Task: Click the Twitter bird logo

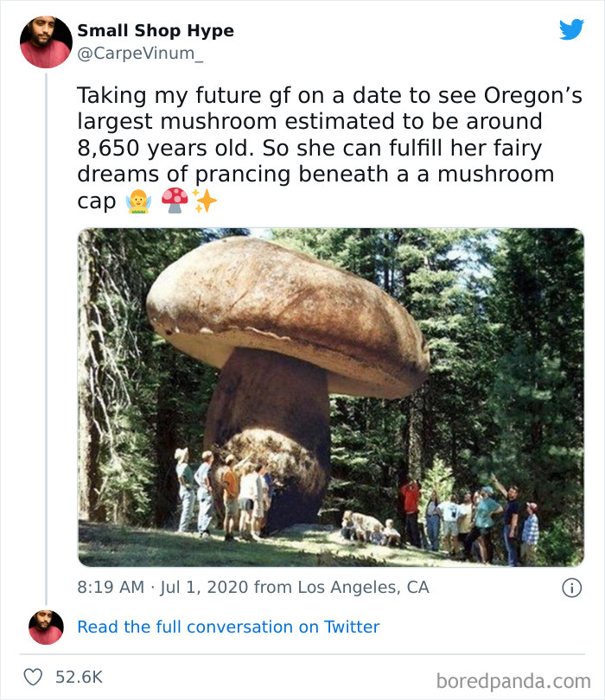Action: [570, 29]
